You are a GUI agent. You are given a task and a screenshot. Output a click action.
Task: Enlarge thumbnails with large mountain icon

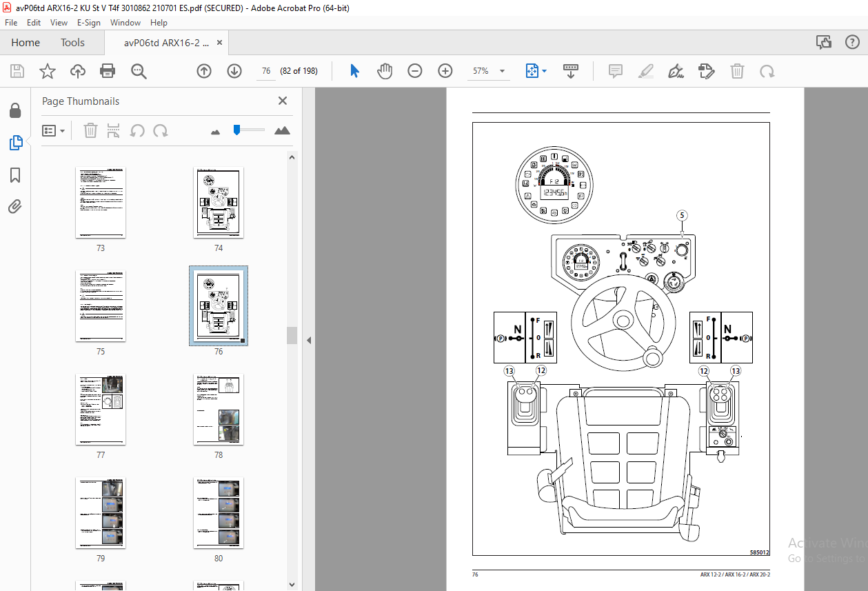click(x=282, y=130)
